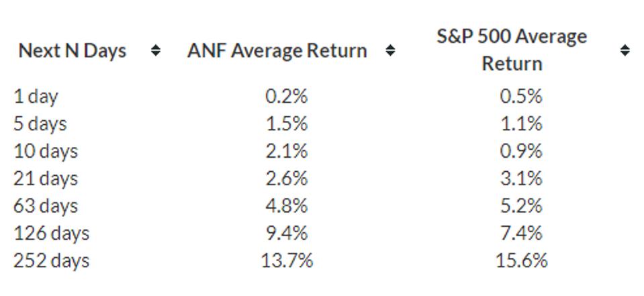644x296 pixels.
Task: Click the 10 days row label
Action: coord(46,152)
